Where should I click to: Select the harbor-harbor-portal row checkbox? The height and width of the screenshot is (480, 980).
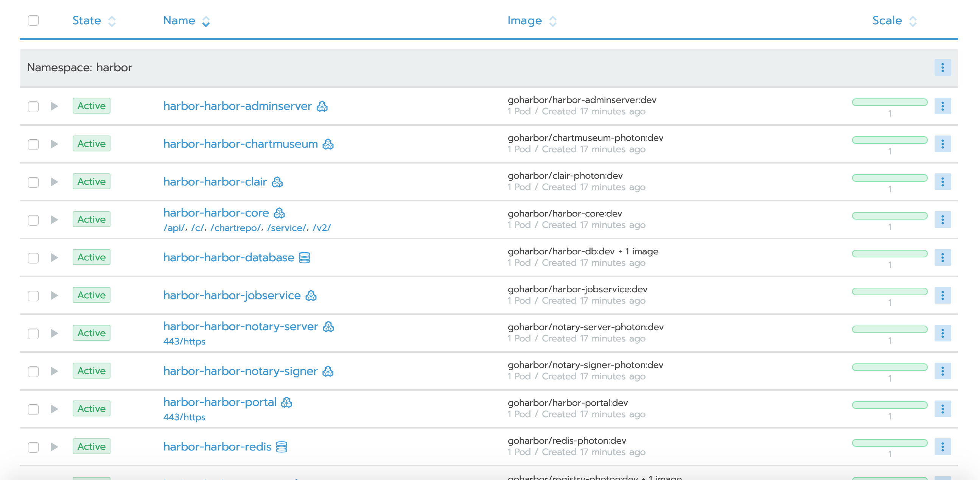coord(33,410)
